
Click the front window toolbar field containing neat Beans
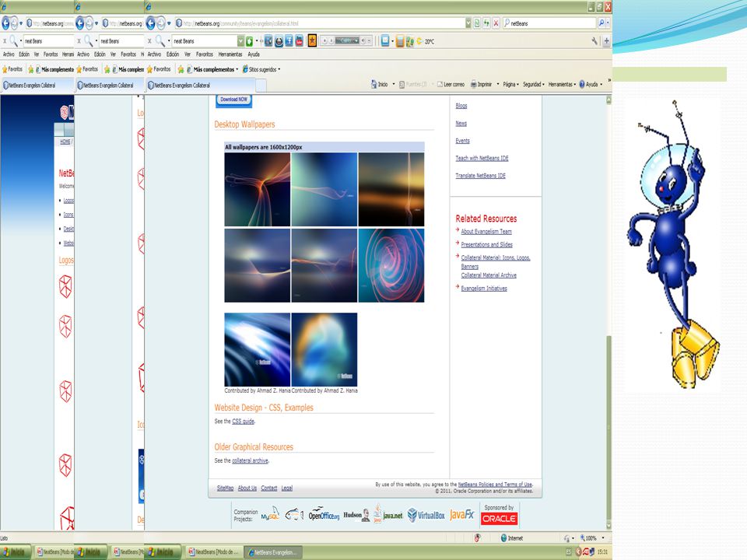click(205, 41)
